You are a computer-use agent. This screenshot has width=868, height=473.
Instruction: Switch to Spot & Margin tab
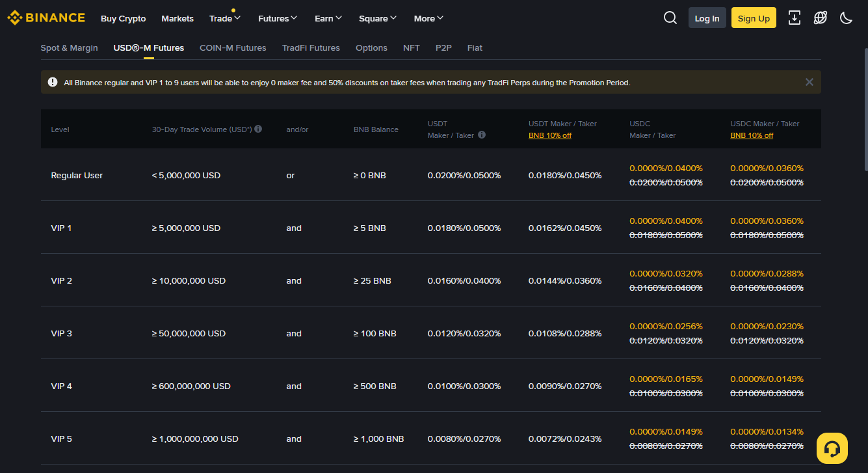(x=70, y=47)
